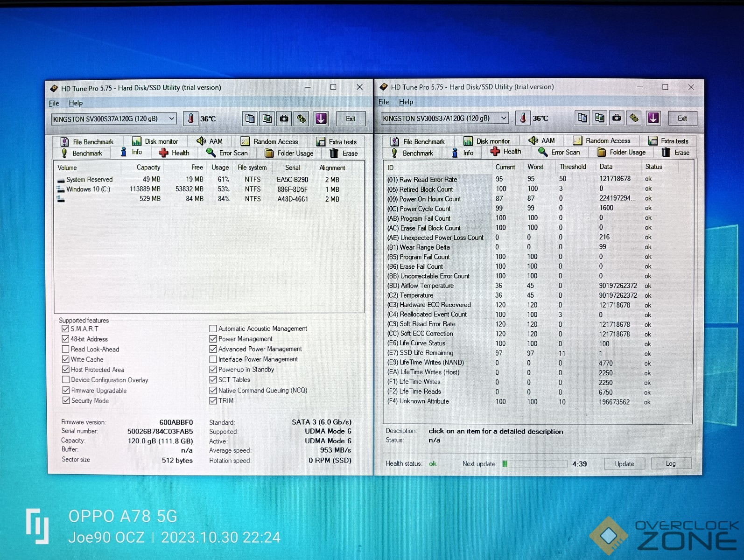Toggle the 48-bit Address checkbox
Screen dimensions: 744x560
point(65,339)
